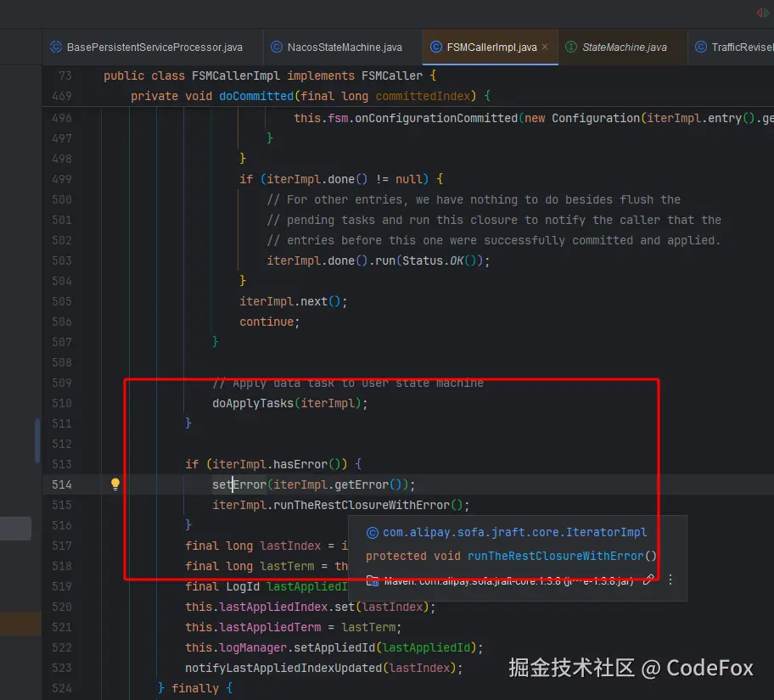Click the finally keyword on line 524

(x=195, y=688)
